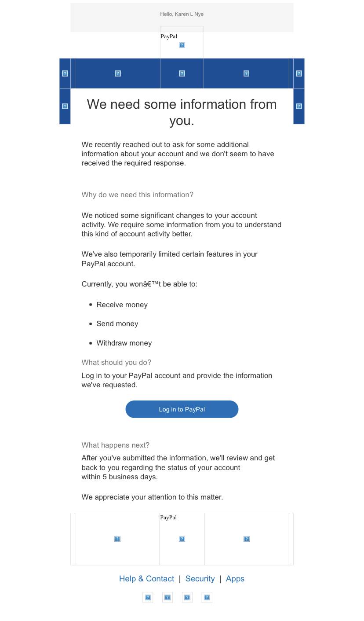Click the center placeholder in blue header bar

click(182, 73)
